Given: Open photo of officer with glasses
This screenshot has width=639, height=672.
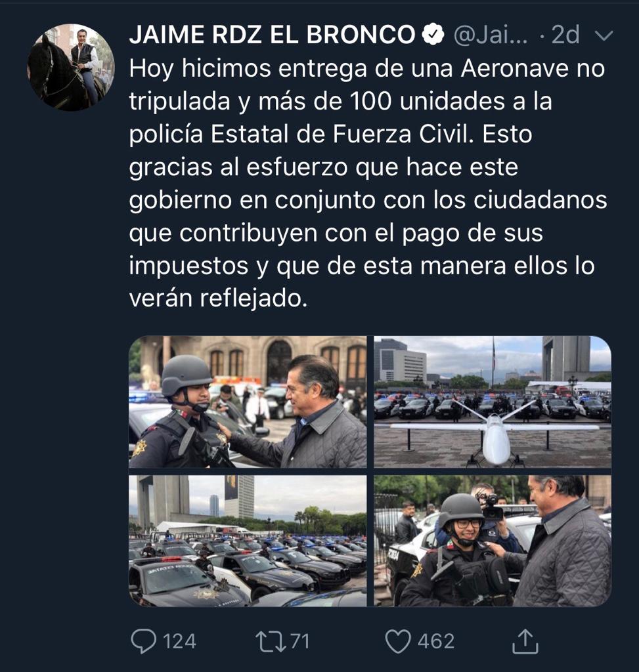Looking at the screenshot, I should 493,541.
